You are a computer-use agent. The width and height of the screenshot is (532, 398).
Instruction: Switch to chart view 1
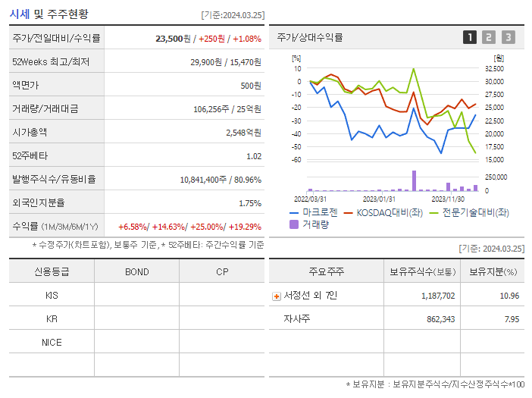[x=470, y=37]
